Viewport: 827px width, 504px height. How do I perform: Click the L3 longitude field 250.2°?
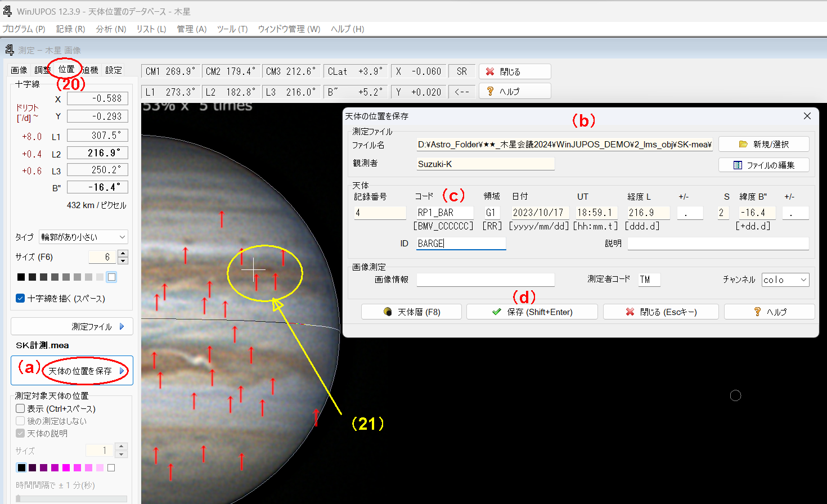pyautogui.click(x=97, y=170)
